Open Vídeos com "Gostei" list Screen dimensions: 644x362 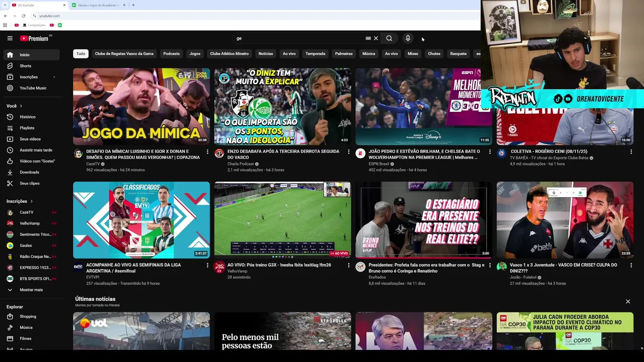click(32, 161)
